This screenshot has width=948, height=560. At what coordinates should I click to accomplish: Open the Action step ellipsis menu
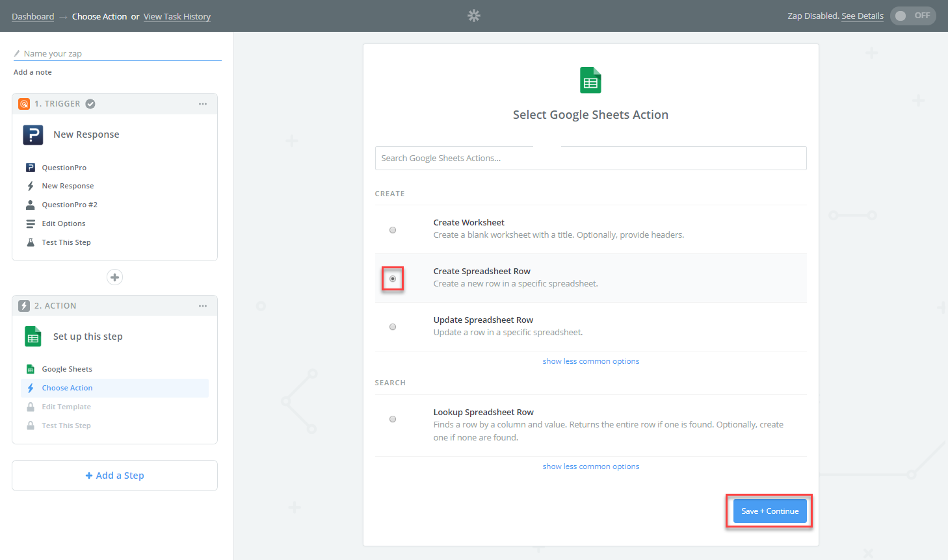pos(203,306)
